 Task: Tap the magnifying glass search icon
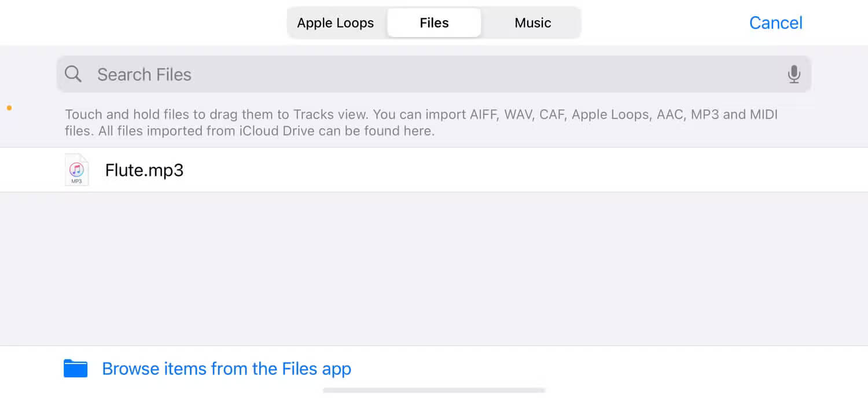point(73,74)
